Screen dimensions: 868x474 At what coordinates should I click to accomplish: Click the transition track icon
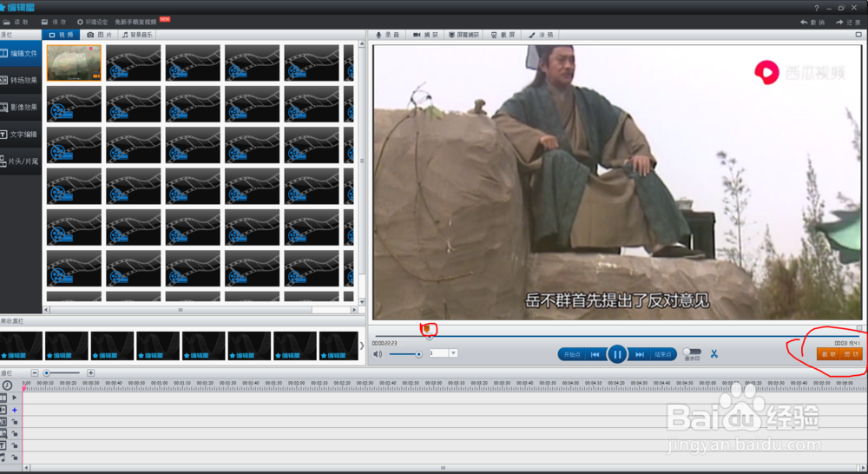pyautogui.click(x=3, y=410)
